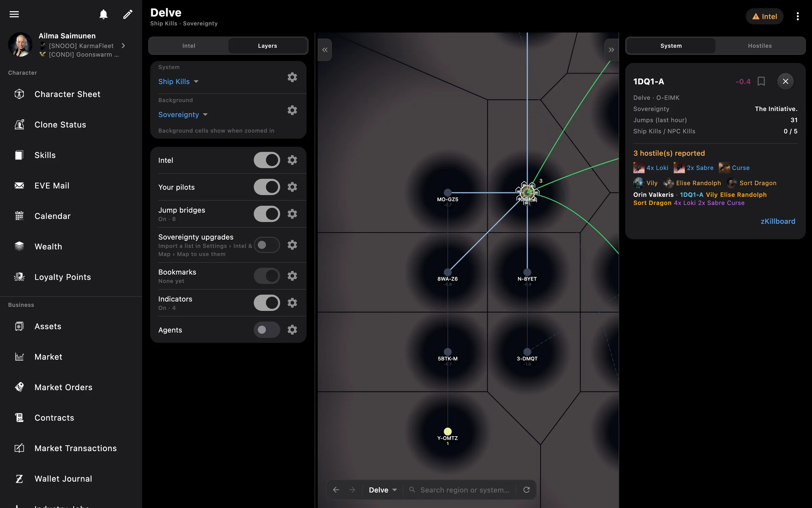Collapse the left layers panel
The image size is (812, 508).
325,50
